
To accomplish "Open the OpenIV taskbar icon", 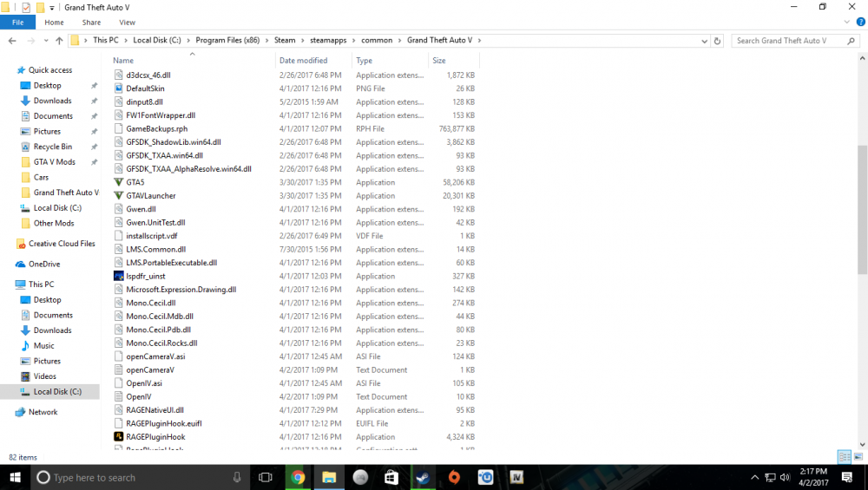I will pyautogui.click(x=516, y=477).
